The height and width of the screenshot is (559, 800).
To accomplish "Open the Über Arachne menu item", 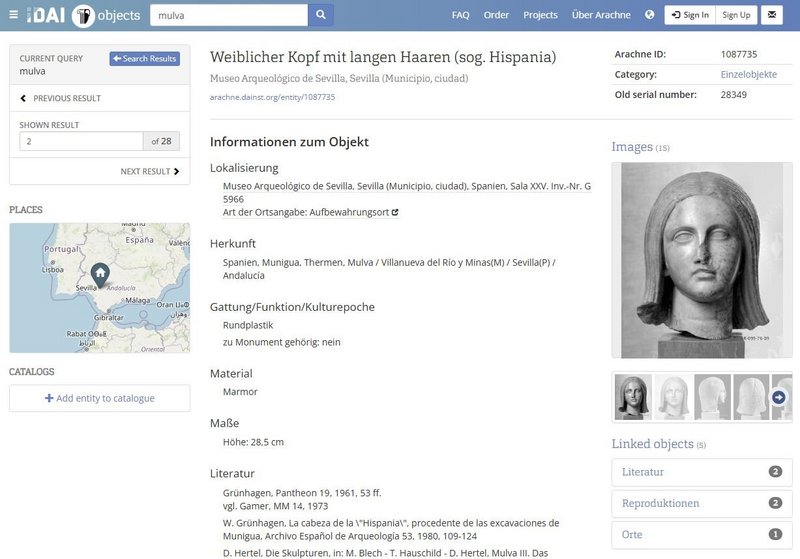I will tap(600, 15).
